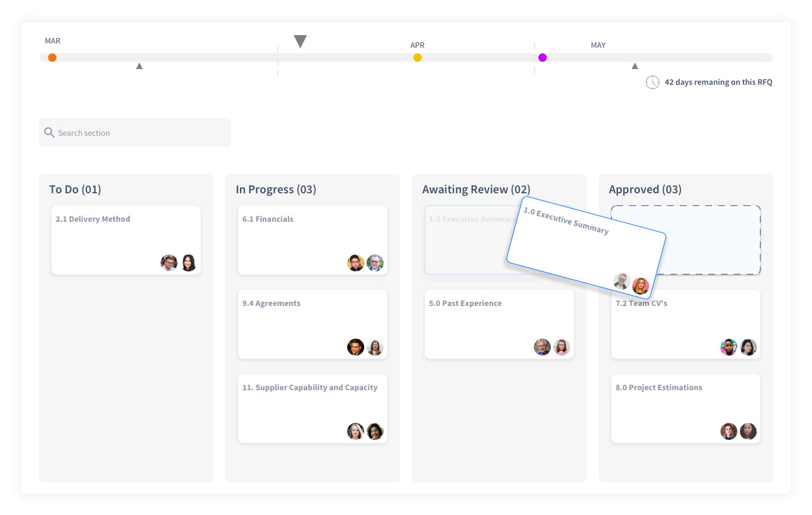Viewport: 812px width, 515px height.
Task: Click the Approved (03) column header
Action: tap(645, 190)
